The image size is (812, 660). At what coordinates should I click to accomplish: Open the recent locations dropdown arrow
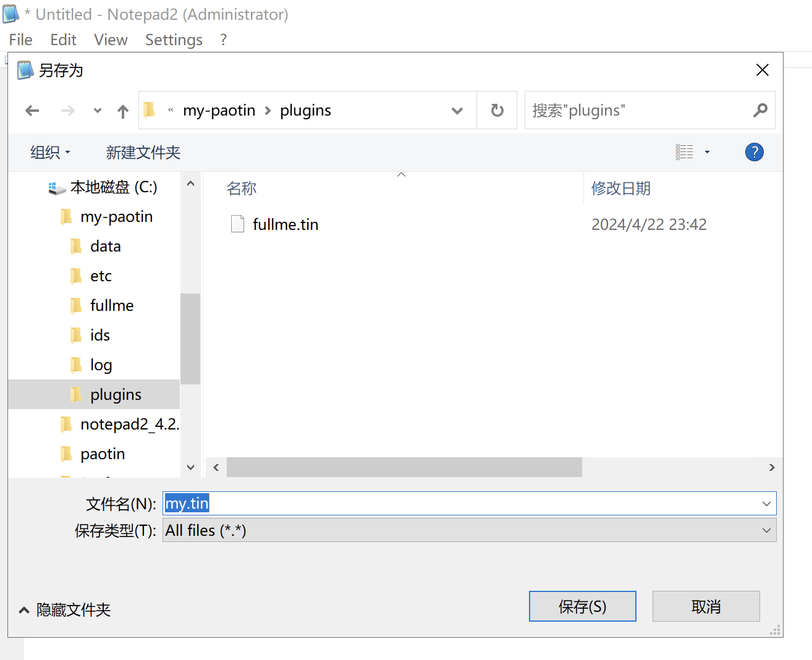97,111
